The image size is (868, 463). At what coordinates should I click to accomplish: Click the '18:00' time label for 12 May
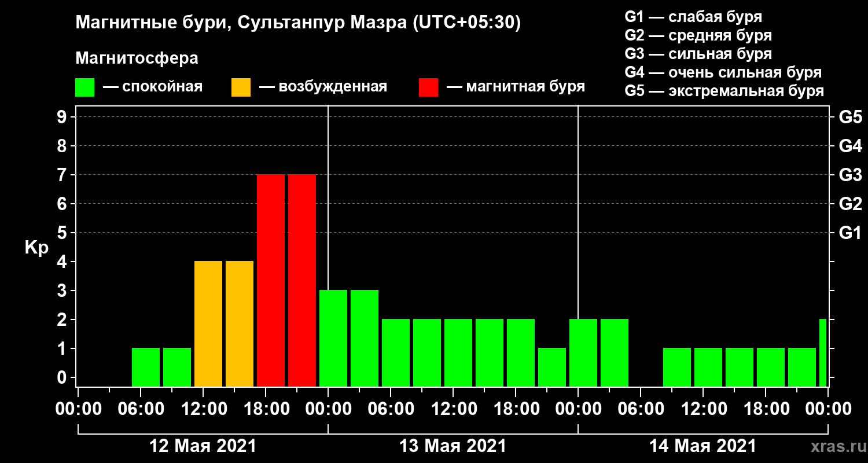pyautogui.click(x=266, y=409)
